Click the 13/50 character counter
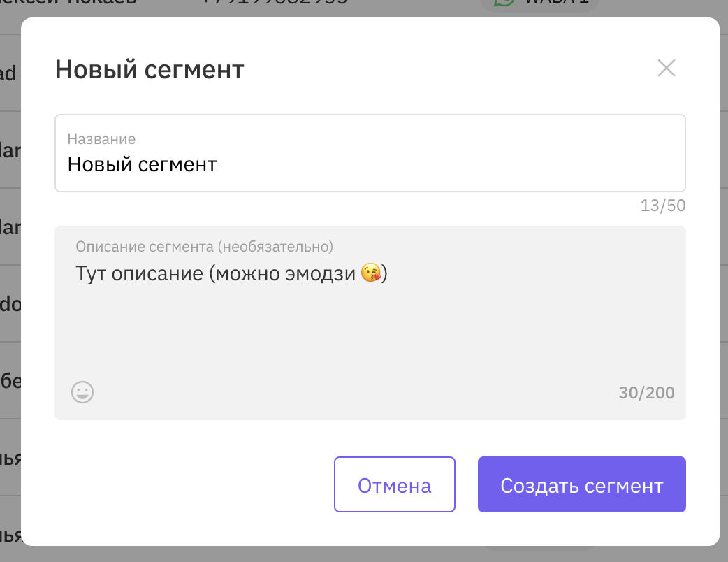The height and width of the screenshot is (562, 728). (663, 206)
